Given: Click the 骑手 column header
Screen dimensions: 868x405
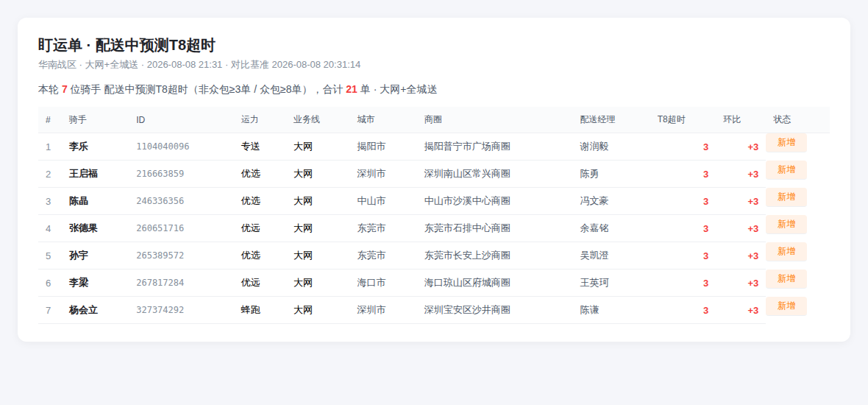Looking at the screenshot, I should (77, 120).
